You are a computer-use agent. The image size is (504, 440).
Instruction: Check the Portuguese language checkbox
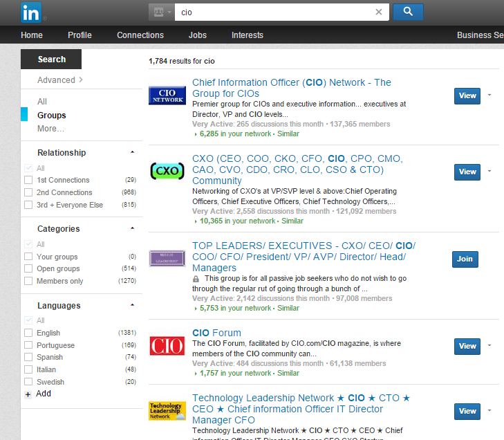coord(28,345)
